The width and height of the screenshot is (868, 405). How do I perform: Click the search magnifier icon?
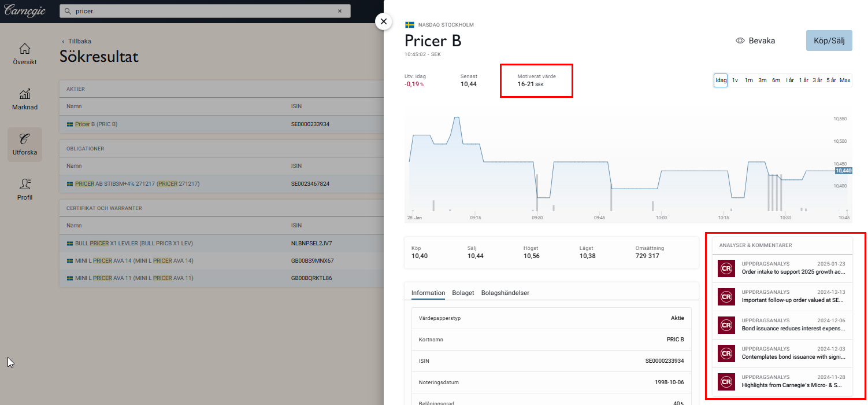click(69, 11)
